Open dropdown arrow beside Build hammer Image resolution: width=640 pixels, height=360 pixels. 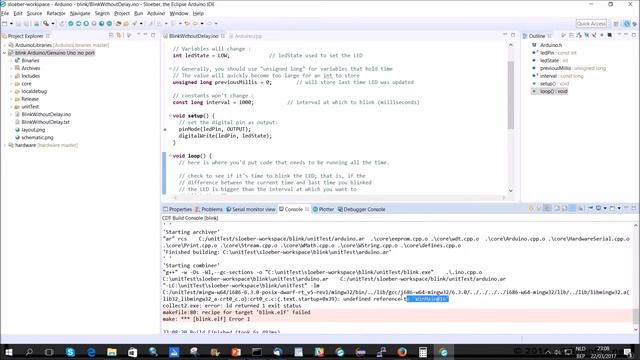click(x=53, y=24)
